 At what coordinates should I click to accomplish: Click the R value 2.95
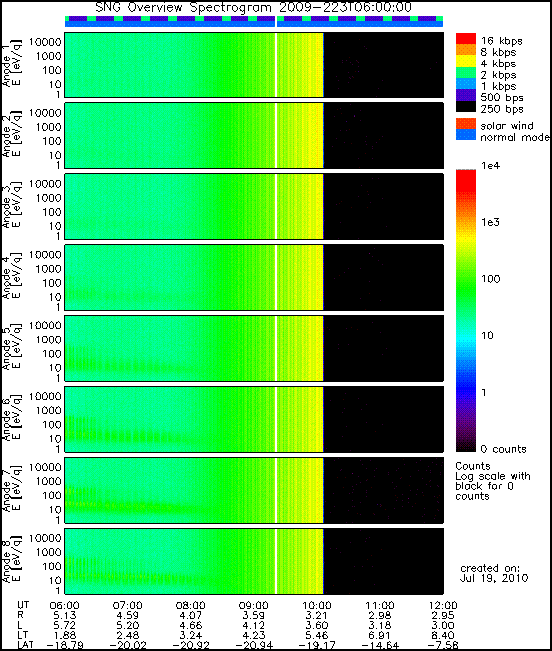click(443, 616)
